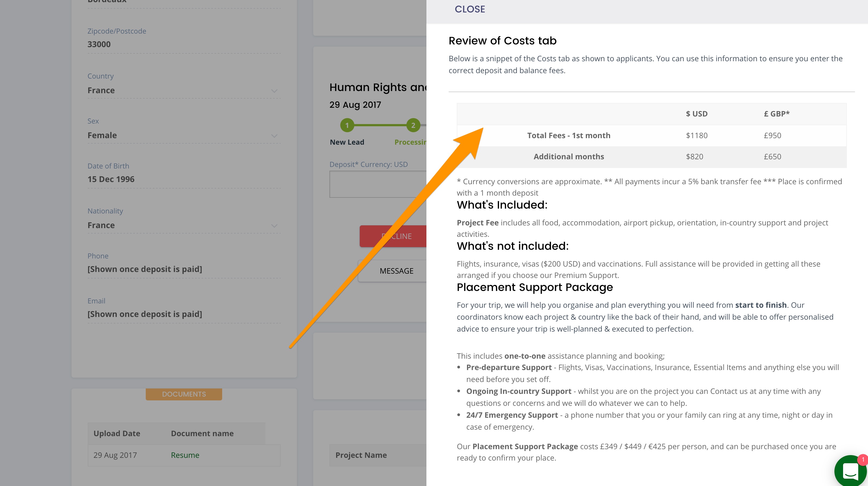Select the Documents tab label
The image size is (868, 486).
click(x=184, y=394)
